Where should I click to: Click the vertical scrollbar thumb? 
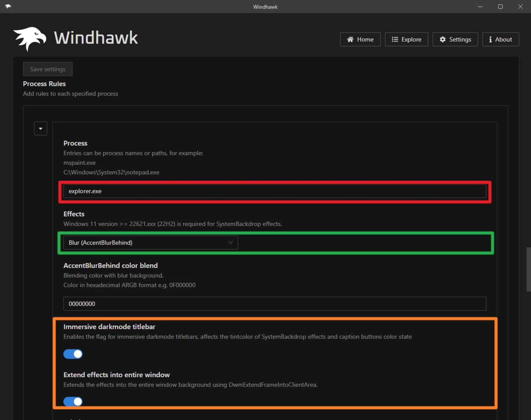click(x=528, y=270)
